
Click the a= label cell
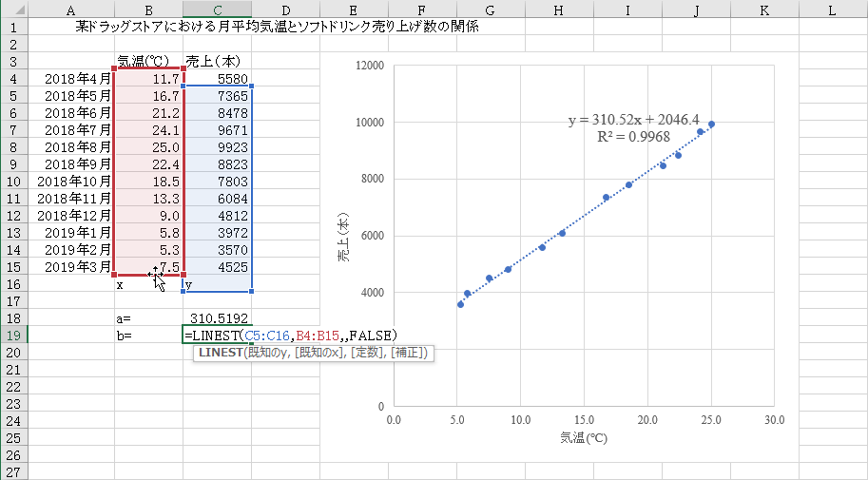tap(148, 318)
